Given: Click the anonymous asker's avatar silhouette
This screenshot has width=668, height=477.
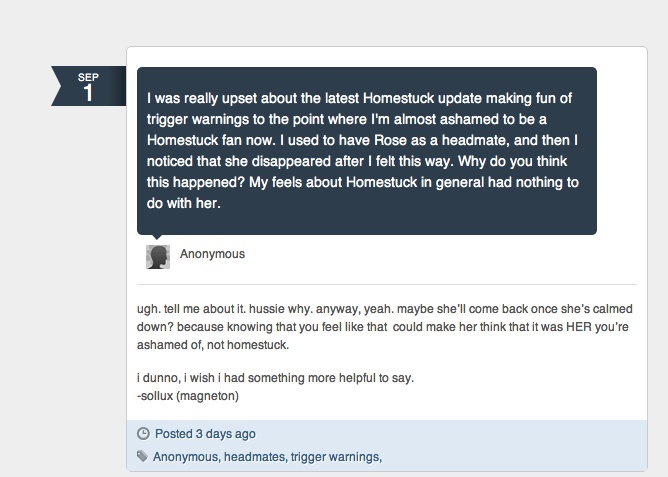Looking at the screenshot, I should click(x=157, y=256).
